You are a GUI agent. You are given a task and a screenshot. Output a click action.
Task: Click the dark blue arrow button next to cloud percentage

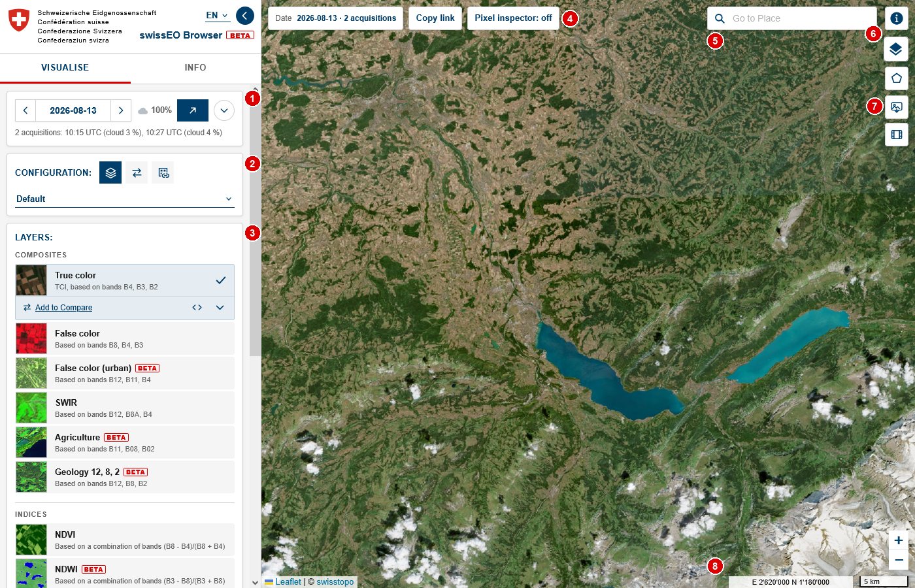point(193,110)
